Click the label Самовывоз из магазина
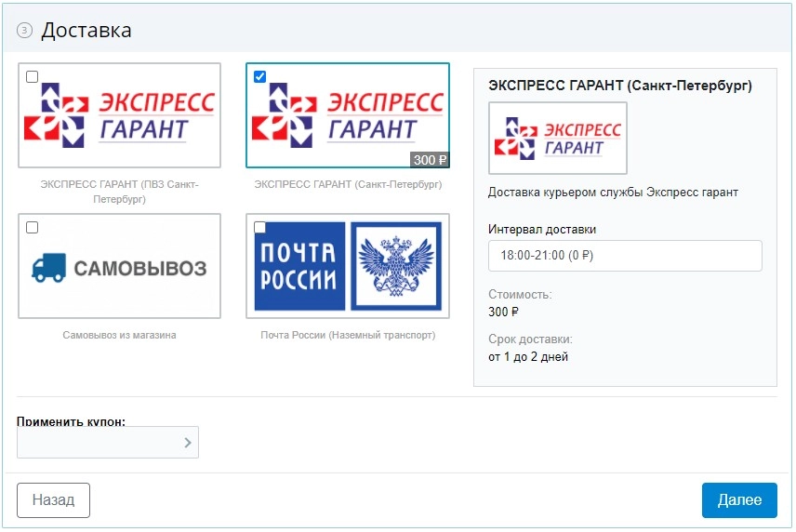Image resolution: width=796 pixels, height=532 pixels. coord(119,335)
